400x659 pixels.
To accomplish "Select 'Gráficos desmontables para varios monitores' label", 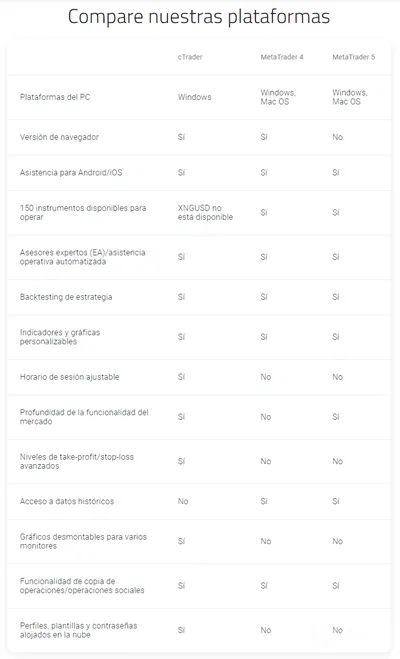I will click(x=83, y=541).
